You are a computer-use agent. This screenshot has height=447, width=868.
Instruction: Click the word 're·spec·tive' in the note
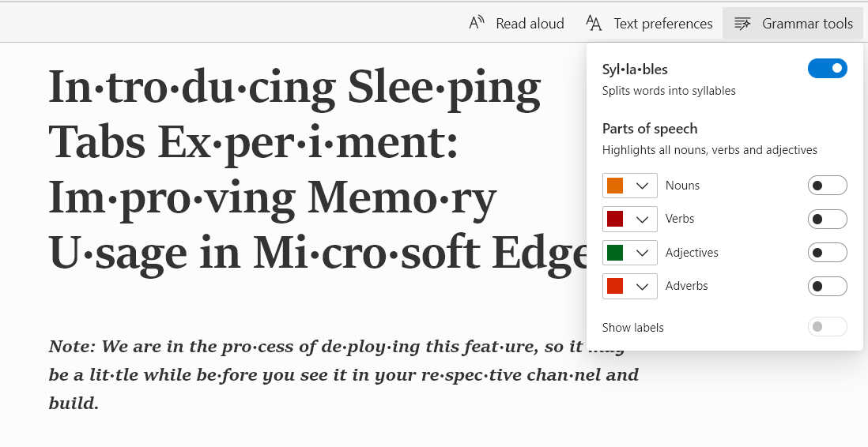[x=470, y=375]
